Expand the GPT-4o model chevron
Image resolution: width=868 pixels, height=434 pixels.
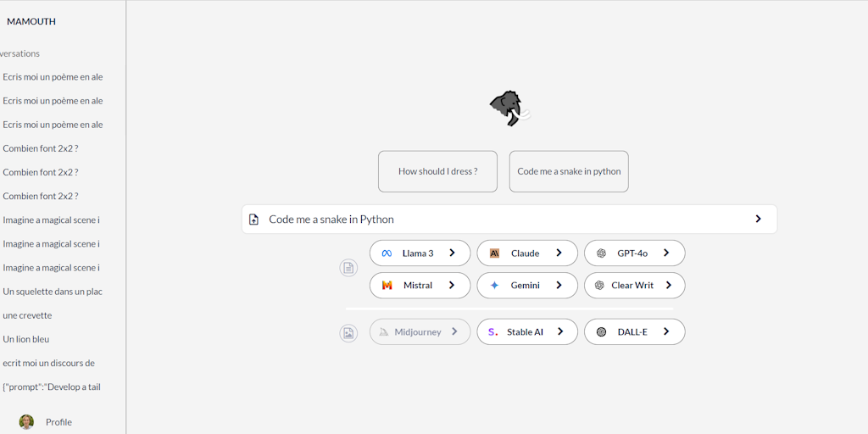(666, 253)
